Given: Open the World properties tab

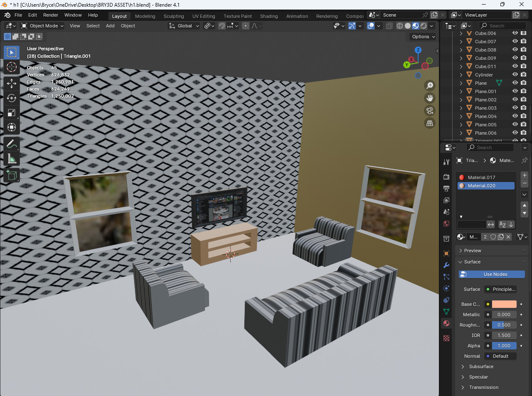Looking at the screenshot, I should 446,224.
